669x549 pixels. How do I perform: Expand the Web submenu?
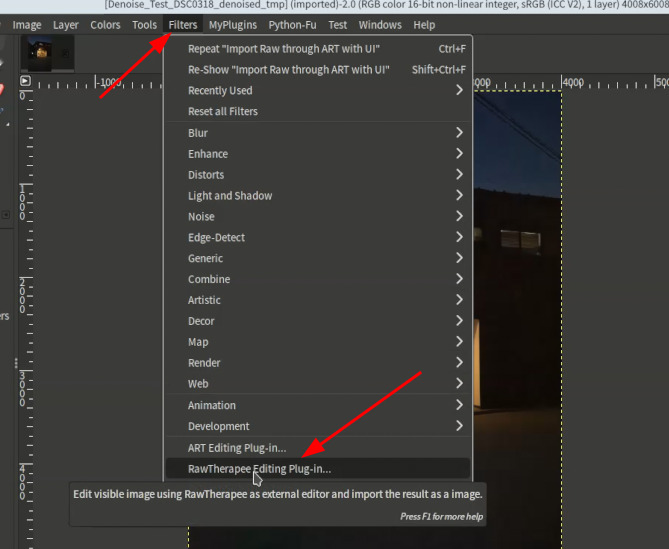tap(318, 384)
